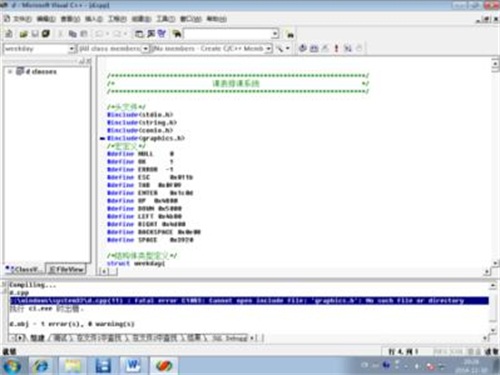
Task: Click the Save All toolbar icon
Action: [46, 34]
